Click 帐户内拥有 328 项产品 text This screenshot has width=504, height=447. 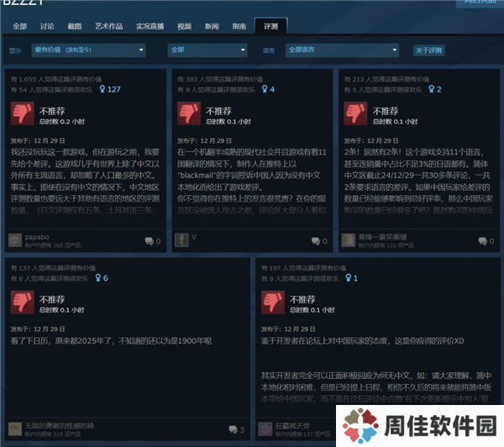pos(53,434)
